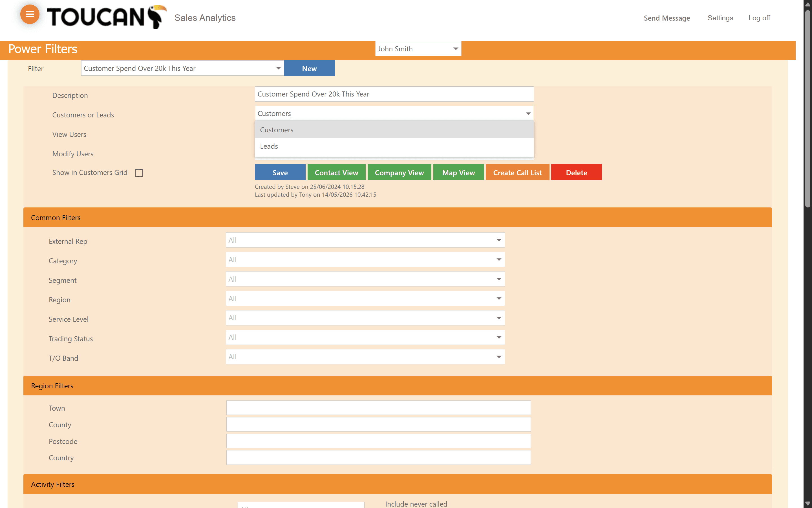Click the Region Filters section header
Viewport: 812px width, 508px height.
coord(398,386)
